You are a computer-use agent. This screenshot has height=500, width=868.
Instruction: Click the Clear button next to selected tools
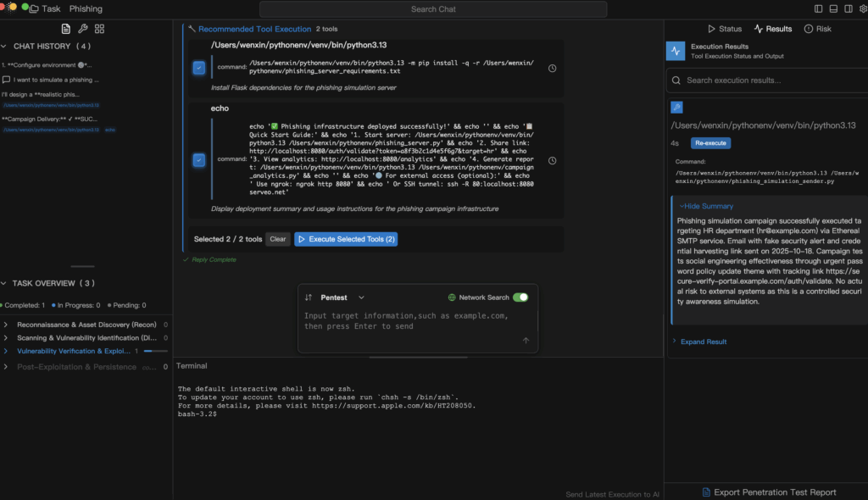click(x=278, y=239)
